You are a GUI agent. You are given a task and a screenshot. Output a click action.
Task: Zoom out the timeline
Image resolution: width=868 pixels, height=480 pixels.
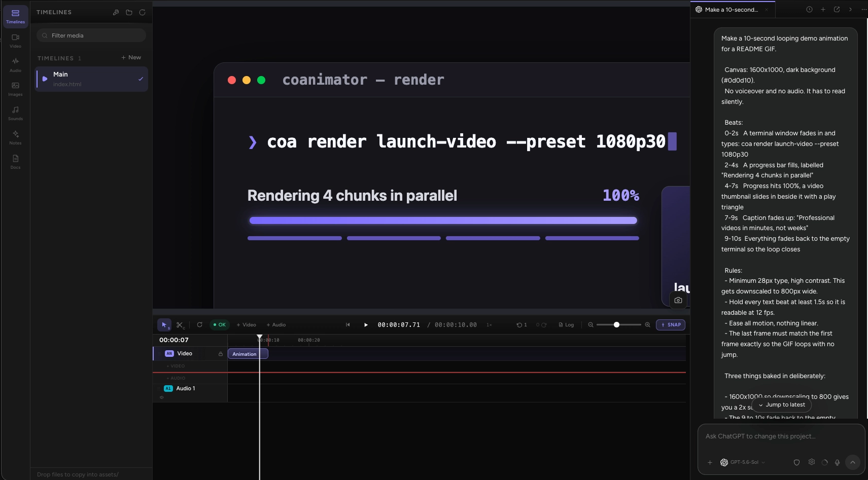pyautogui.click(x=591, y=325)
